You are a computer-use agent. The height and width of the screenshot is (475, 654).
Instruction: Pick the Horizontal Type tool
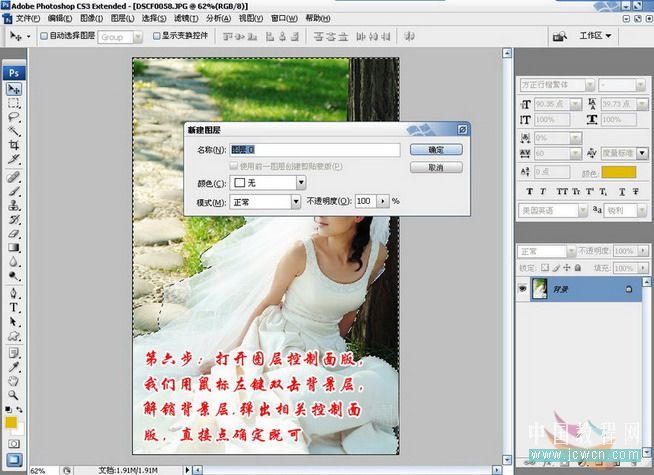[15, 309]
